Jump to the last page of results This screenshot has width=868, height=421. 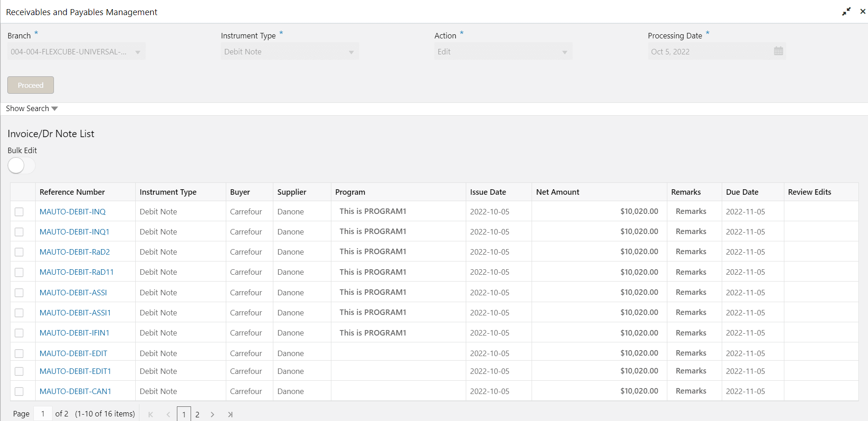tap(230, 414)
